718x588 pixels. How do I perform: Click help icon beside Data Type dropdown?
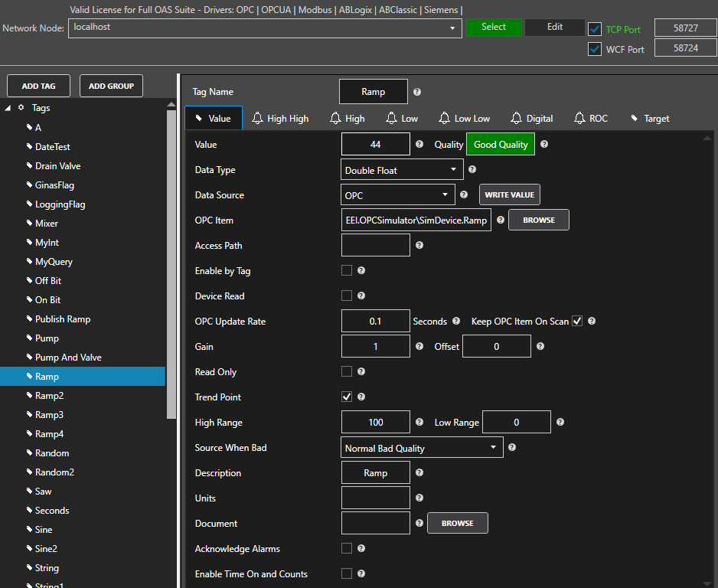(x=472, y=170)
